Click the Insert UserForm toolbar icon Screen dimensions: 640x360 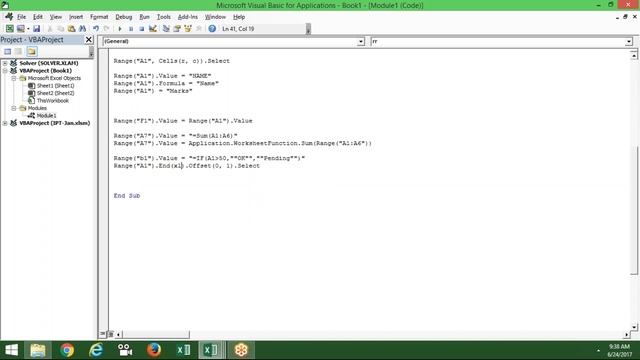20,29
